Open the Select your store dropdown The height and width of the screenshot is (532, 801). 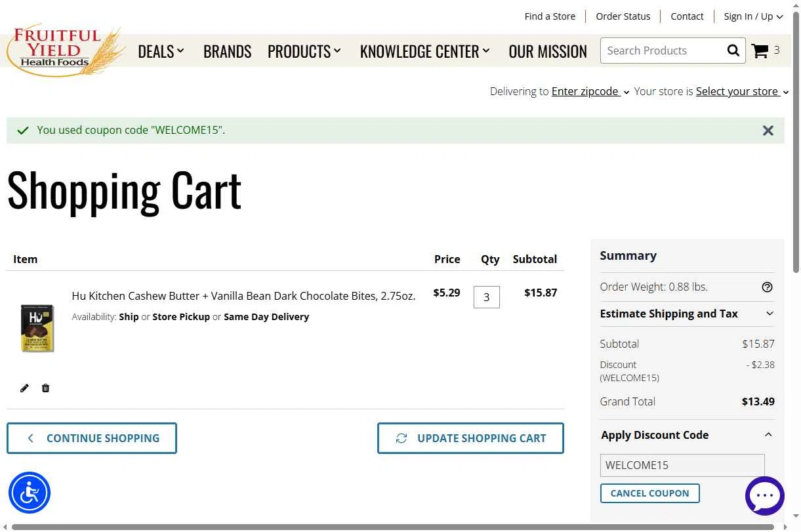(742, 91)
